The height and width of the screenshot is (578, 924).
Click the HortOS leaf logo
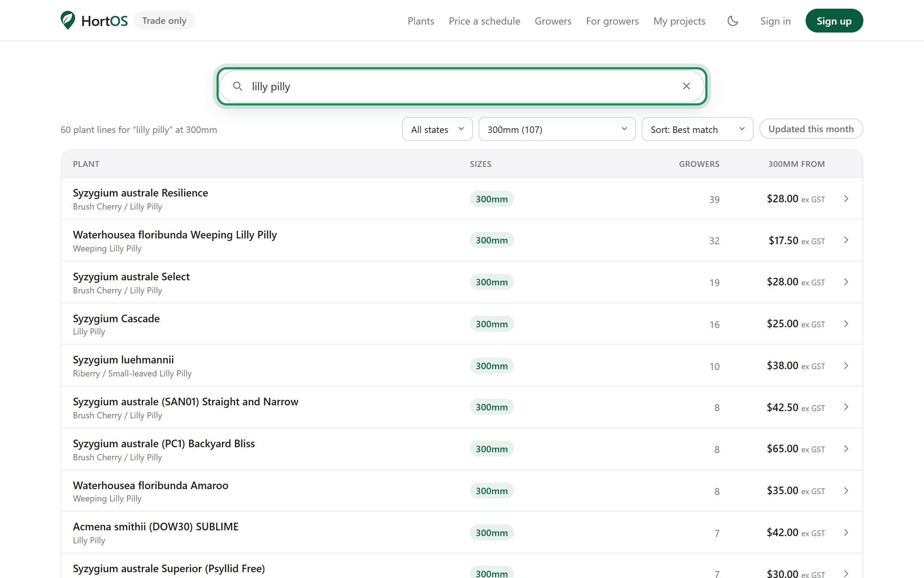click(68, 20)
